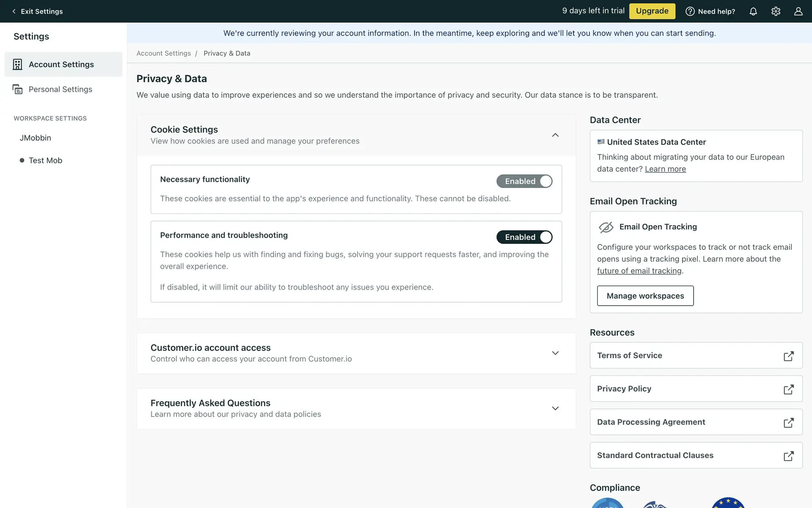Select Personal Settings in sidebar

tap(60, 89)
